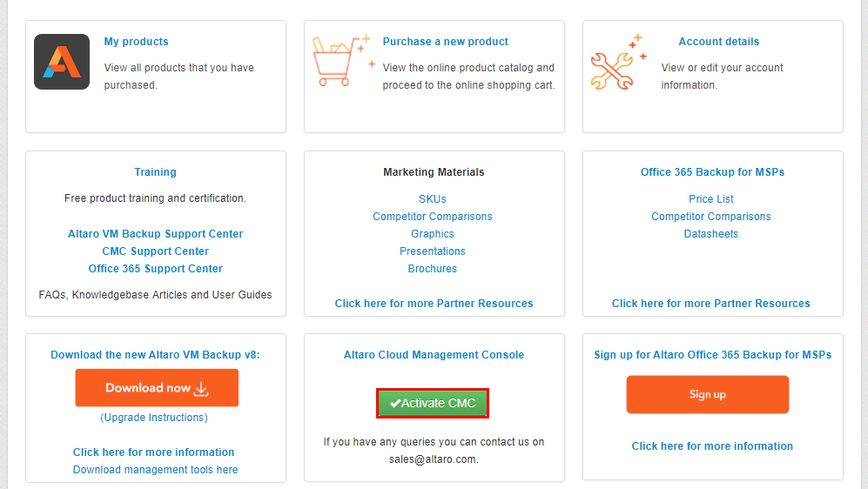View Presentations under Marketing Materials
This screenshot has width=868, height=489.
click(x=433, y=251)
